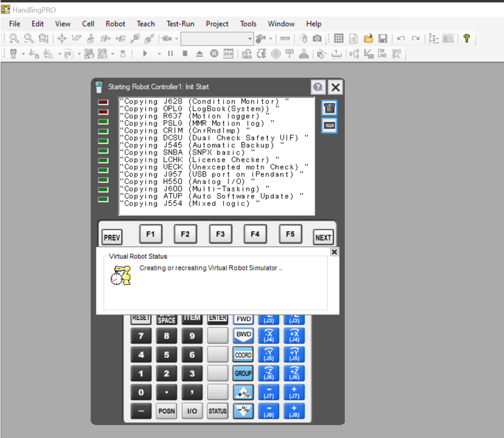Viewport: 504px width, 438px height.
Task: Expand the record camera dropdown arrow
Action: 271,39
